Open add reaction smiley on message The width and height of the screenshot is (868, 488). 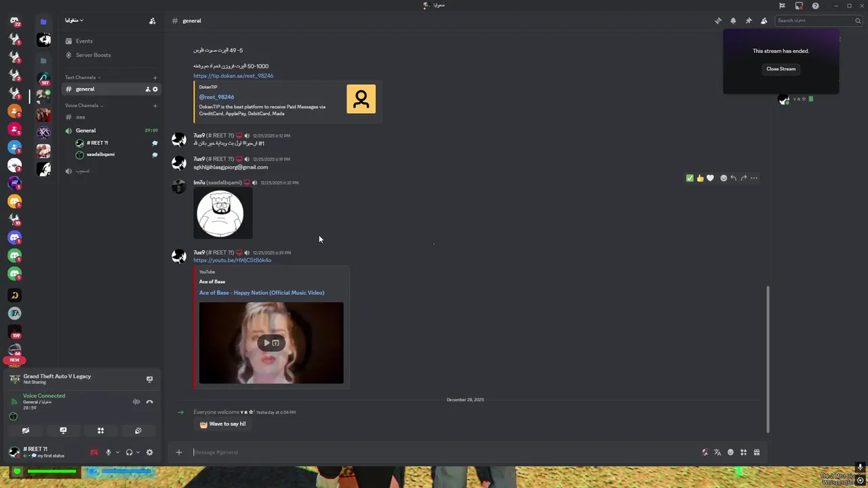tap(724, 178)
